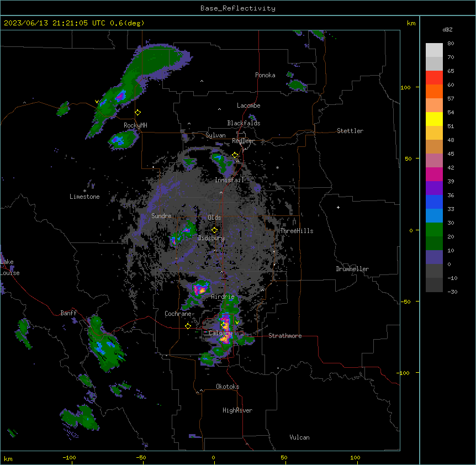Click the Sylvan label
Viewport: 476px width, 465px height.
coord(215,135)
